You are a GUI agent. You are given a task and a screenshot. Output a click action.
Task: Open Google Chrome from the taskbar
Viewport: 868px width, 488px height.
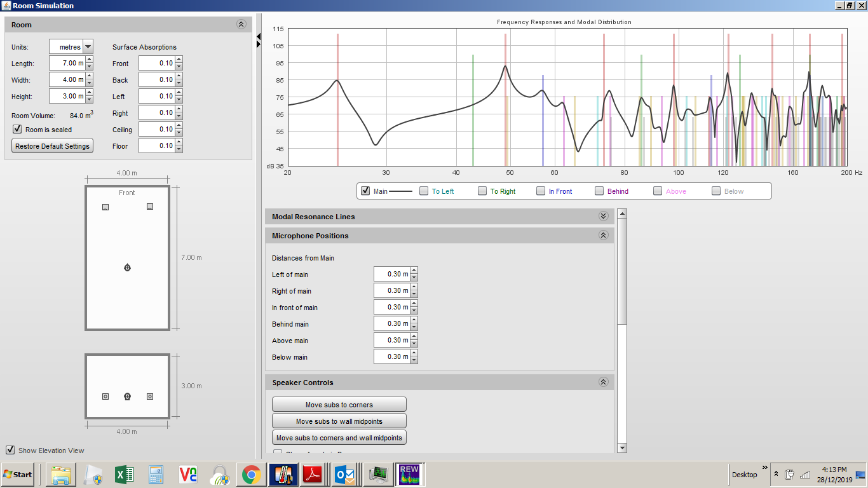tap(251, 475)
